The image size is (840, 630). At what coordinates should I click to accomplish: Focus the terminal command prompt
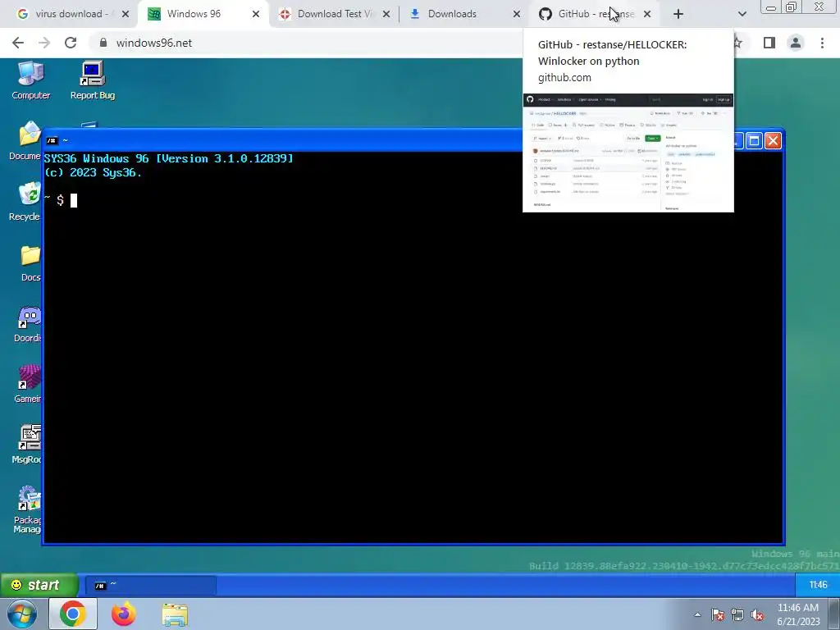(74, 200)
